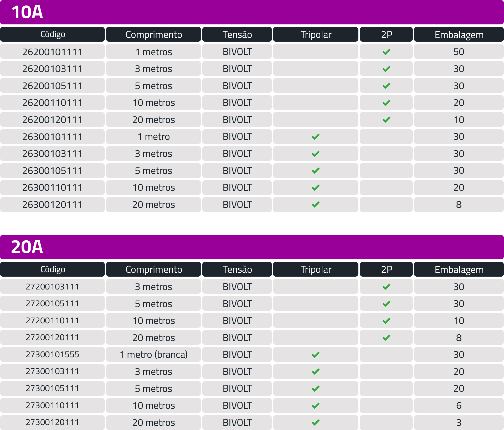Image resolution: width=504 pixels, height=430 pixels.
Task: Click the 2P checkmark for code 27200110111
Action: pos(386,321)
